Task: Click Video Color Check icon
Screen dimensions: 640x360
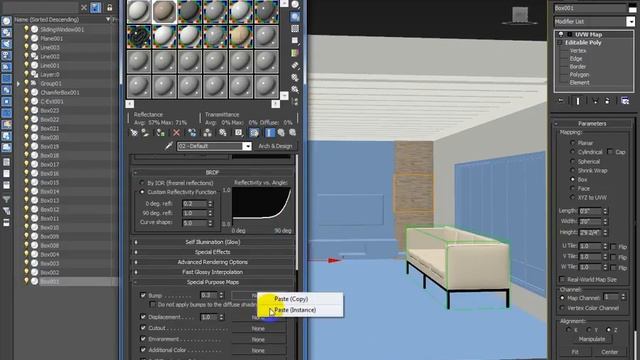Action: 295,53
